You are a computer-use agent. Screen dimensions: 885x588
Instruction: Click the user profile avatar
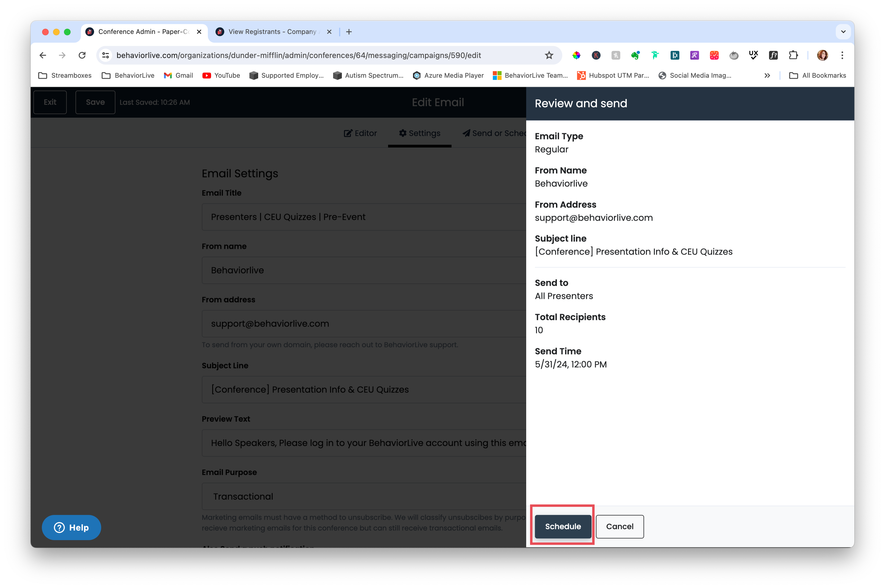tap(822, 56)
